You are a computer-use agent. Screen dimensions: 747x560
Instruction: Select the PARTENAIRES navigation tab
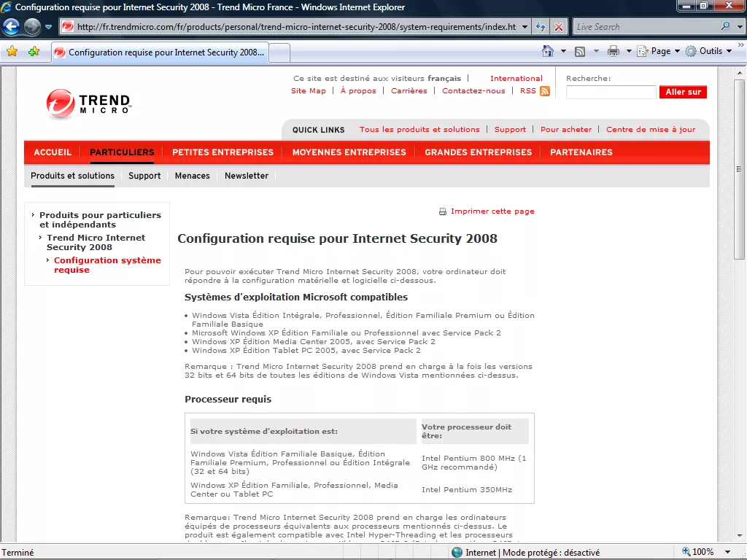click(581, 152)
